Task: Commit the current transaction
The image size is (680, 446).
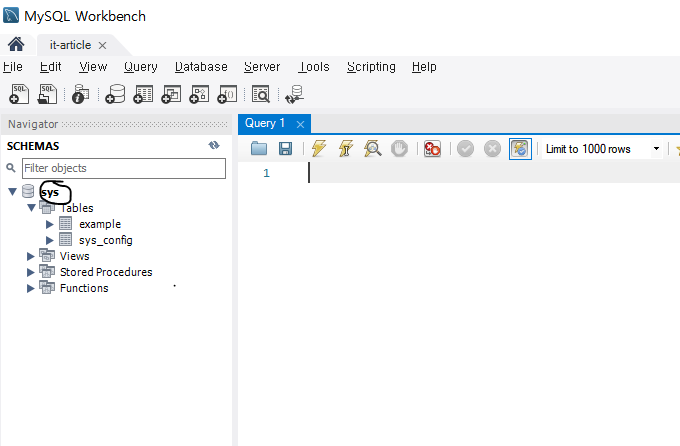Action: pos(465,149)
